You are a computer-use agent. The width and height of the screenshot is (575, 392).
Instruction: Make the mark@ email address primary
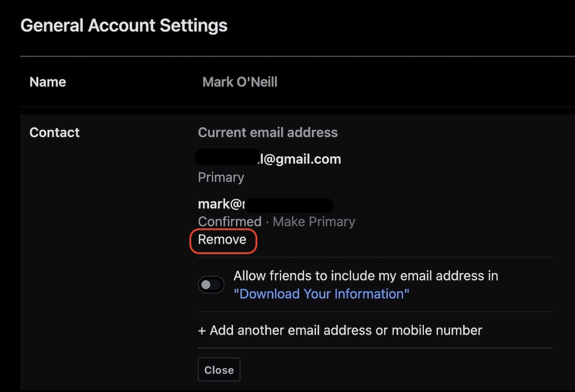click(314, 222)
